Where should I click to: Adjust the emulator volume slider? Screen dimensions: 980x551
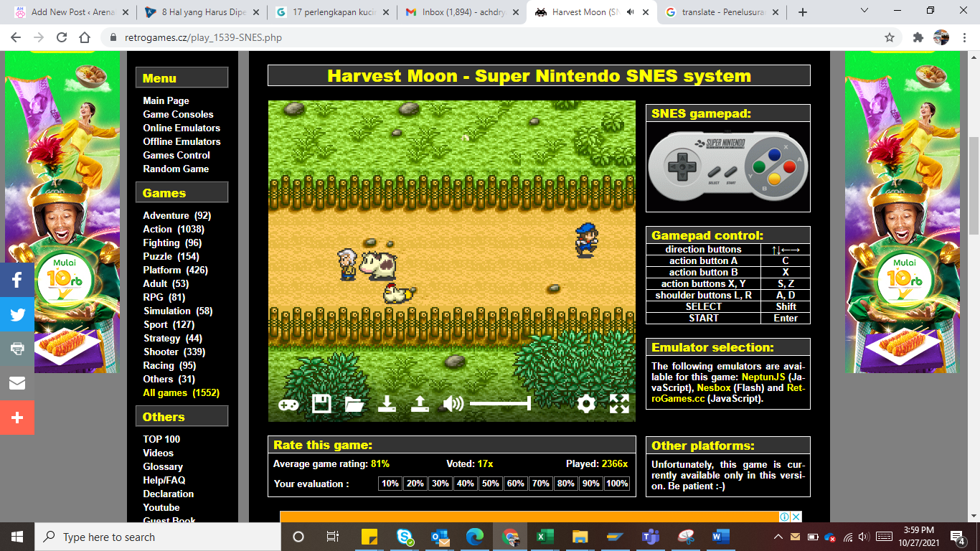[x=500, y=404]
